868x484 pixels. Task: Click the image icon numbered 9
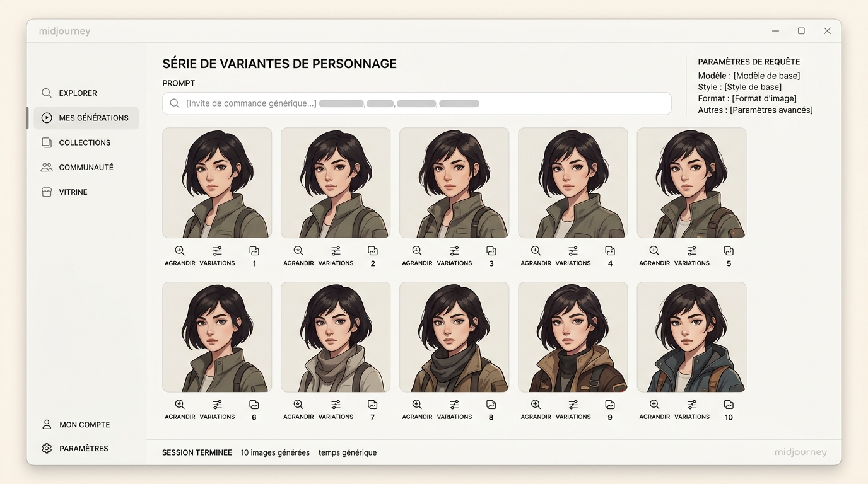click(x=610, y=405)
